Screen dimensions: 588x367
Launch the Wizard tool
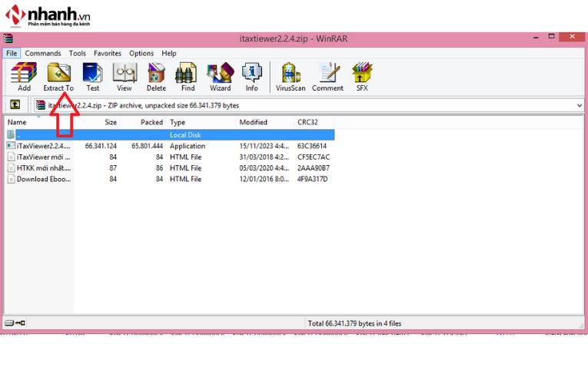pos(220,77)
